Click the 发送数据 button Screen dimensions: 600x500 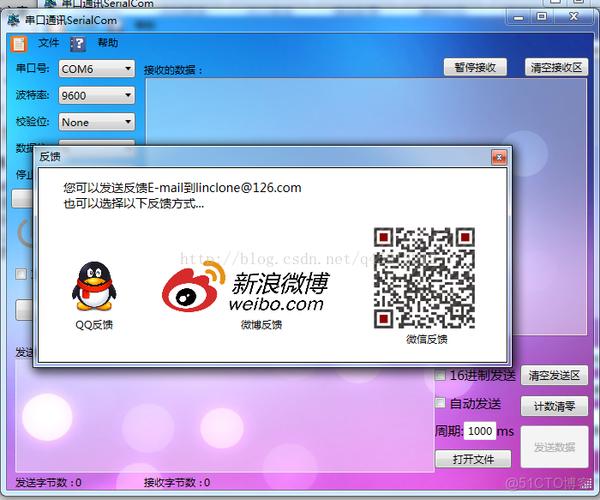[x=554, y=447]
